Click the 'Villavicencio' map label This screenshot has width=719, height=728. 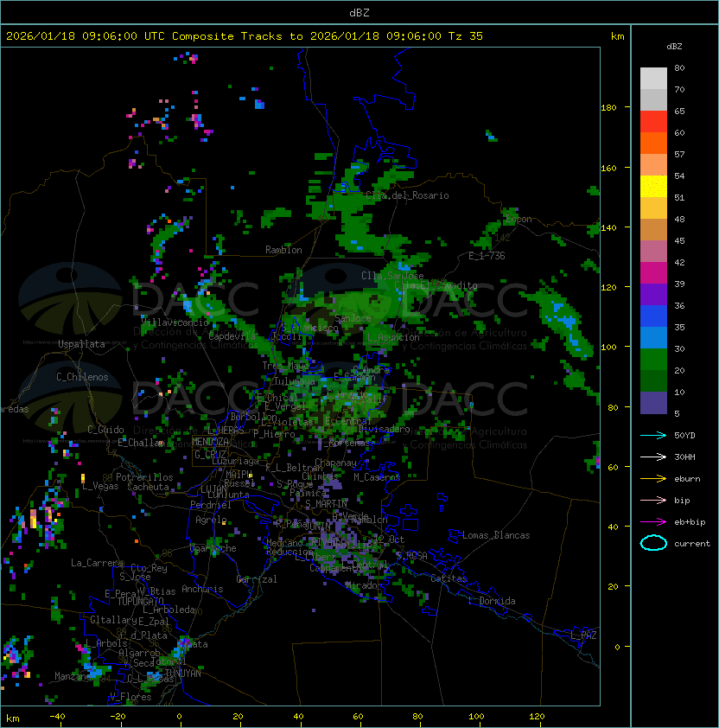[x=175, y=322]
